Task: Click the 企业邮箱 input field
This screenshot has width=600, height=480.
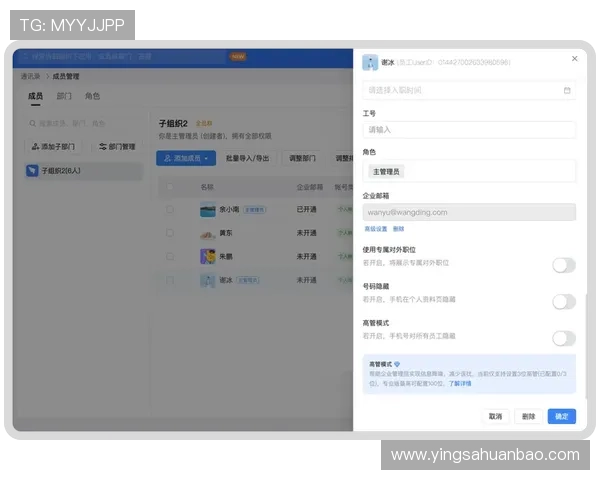Action: click(x=469, y=212)
